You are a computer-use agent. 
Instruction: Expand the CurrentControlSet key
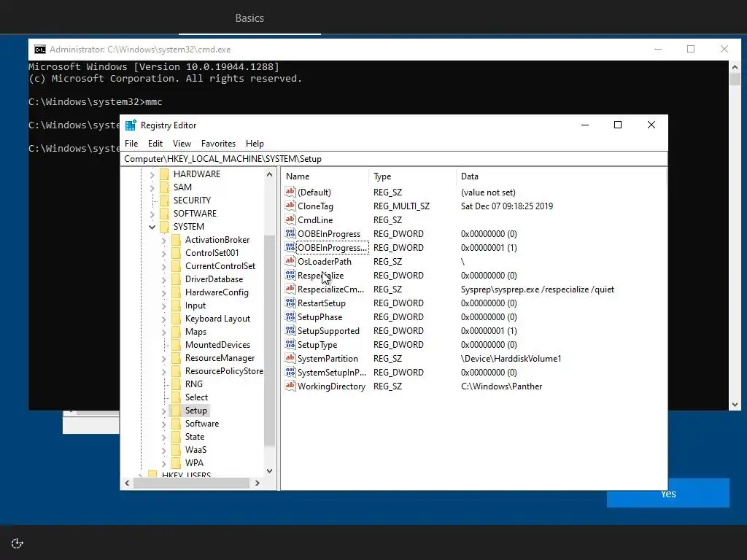164,267
